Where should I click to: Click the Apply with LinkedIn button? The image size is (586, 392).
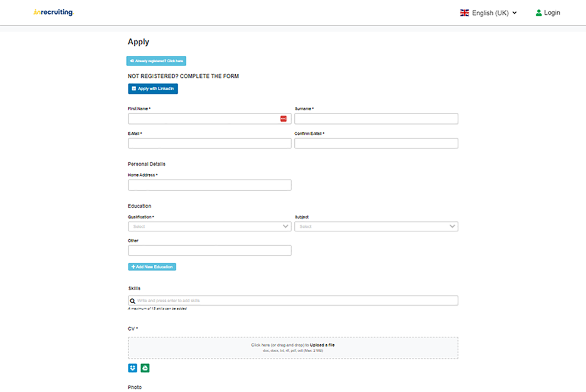coord(153,89)
